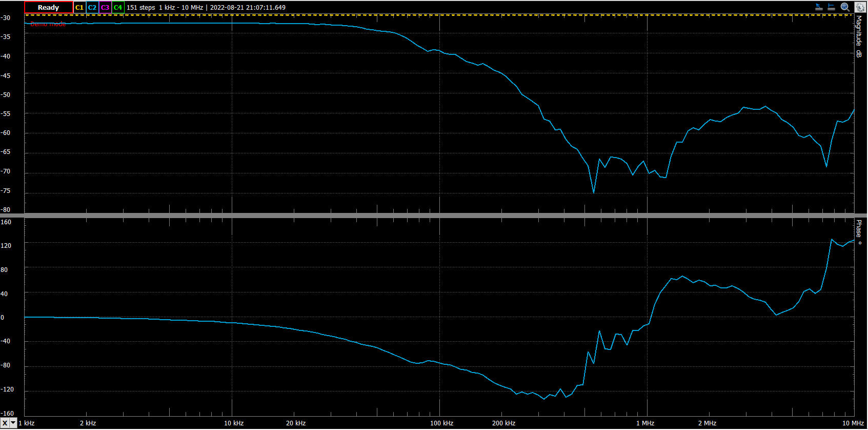The height and width of the screenshot is (430, 868).
Task: Toggle channel C1 trace
Action: click(x=79, y=8)
